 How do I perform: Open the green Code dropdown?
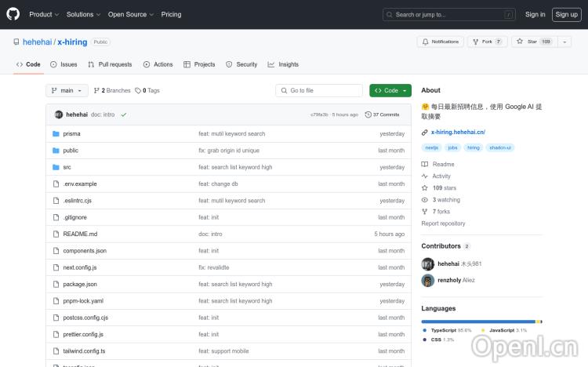(390, 90)
